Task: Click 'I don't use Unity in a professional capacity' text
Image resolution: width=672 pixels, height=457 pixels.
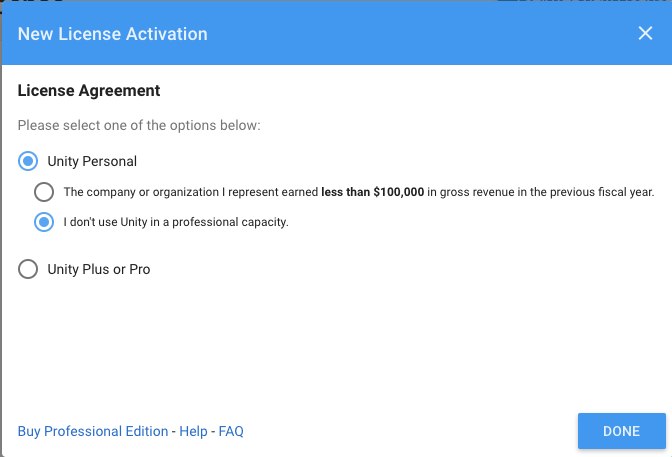Action: 176,222
